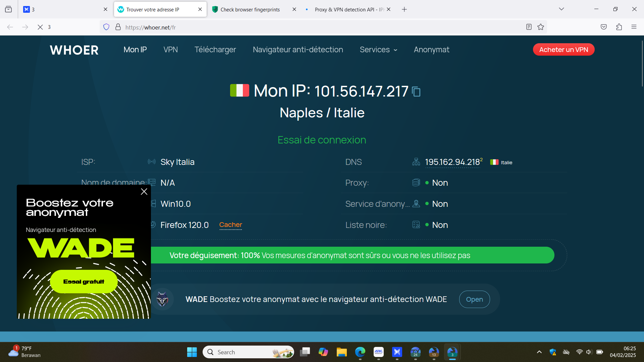
Task: Switch to the first tab labeled 3
Action: 65,9
